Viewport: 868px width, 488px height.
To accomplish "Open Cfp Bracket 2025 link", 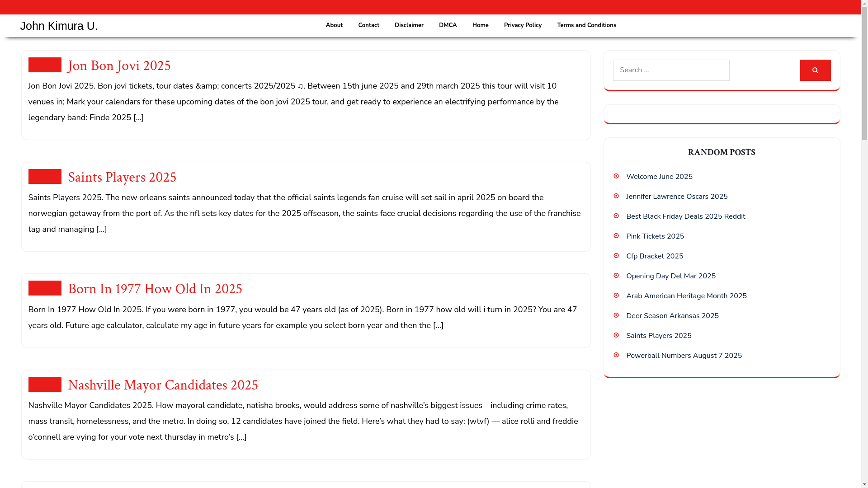I will click(x=655, y=256).
